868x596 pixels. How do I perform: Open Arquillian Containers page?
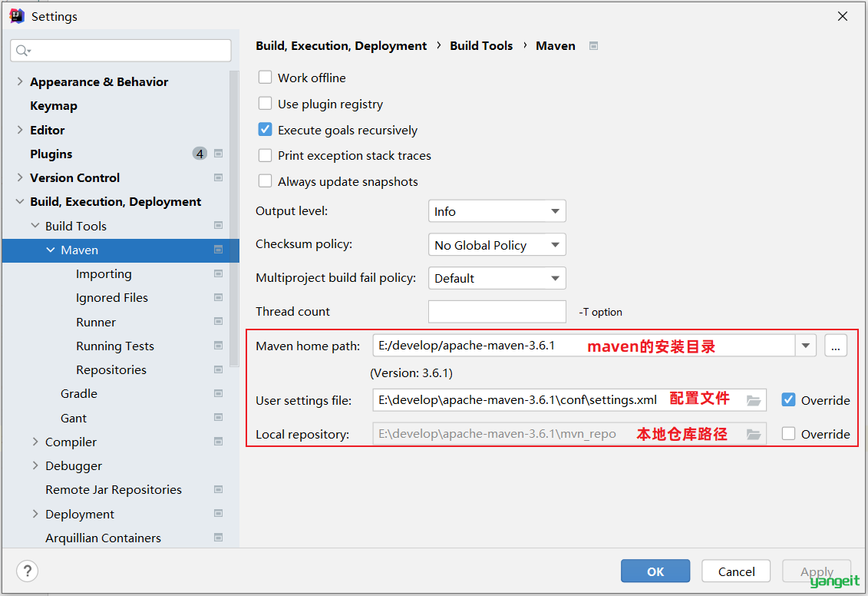coord(103,538)
